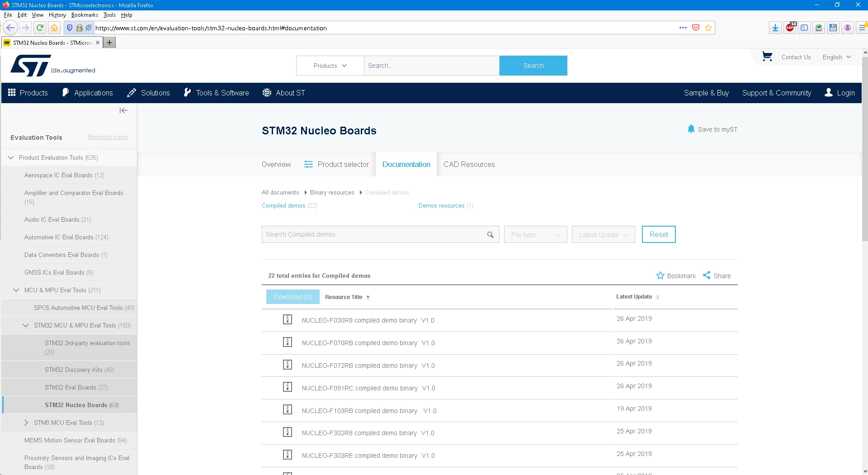The height and width of the screenshot is (475, 868).
Task: Click the Download (0) button
Action: click(293, 297)
